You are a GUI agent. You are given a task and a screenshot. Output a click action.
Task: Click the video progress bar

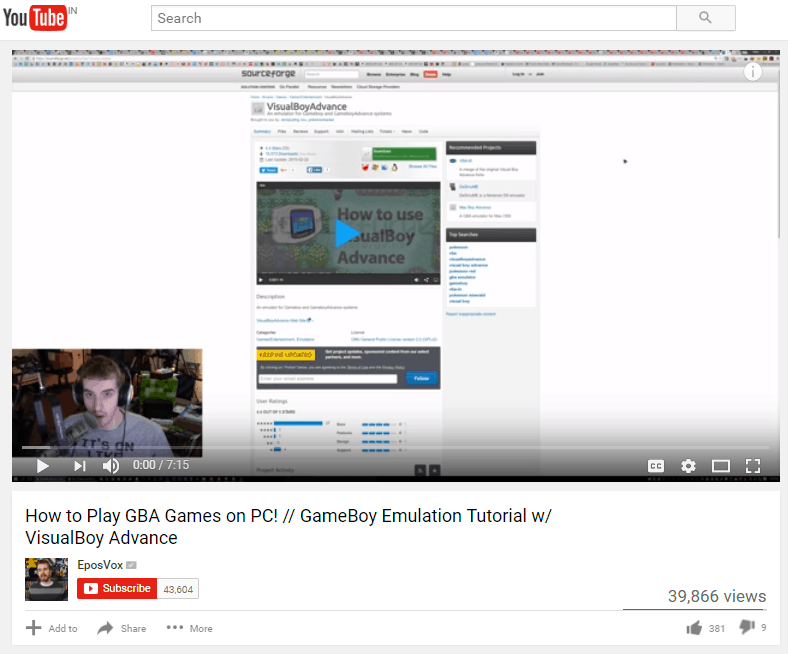tap(395, 447)
